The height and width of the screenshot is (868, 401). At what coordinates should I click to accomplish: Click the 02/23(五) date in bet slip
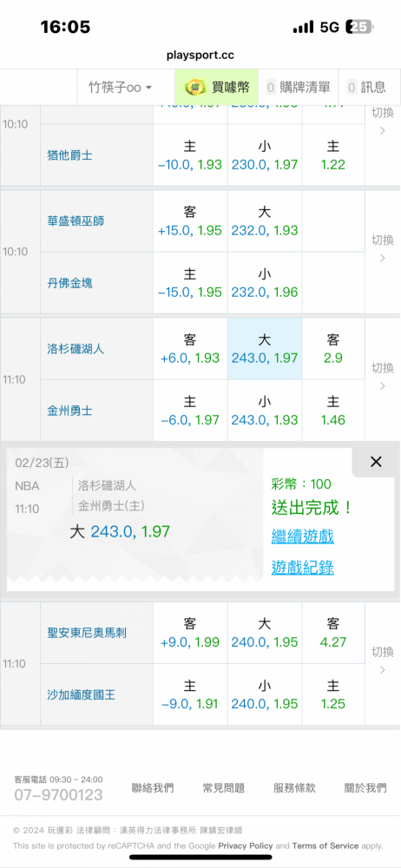[42, 464]
